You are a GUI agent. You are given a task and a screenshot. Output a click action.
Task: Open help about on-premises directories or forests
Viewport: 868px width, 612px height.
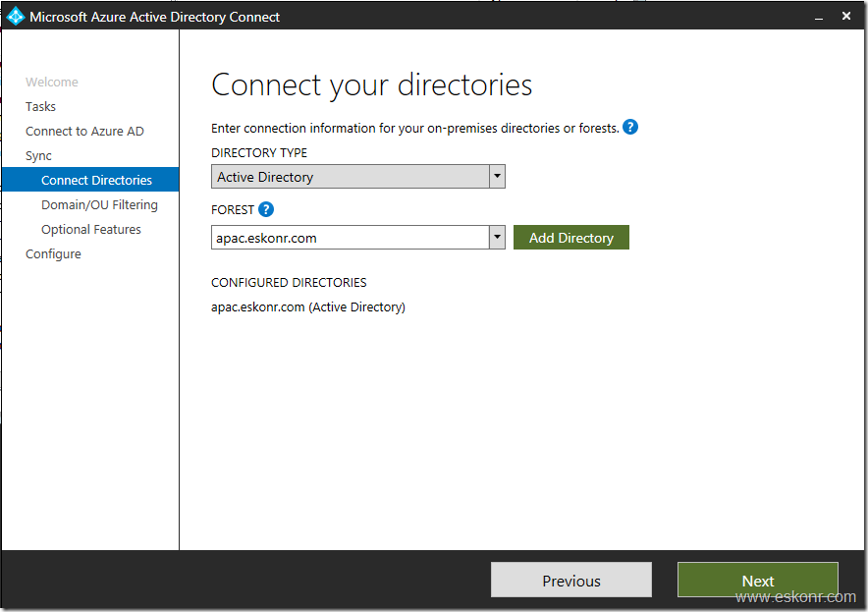pos(629,127)
